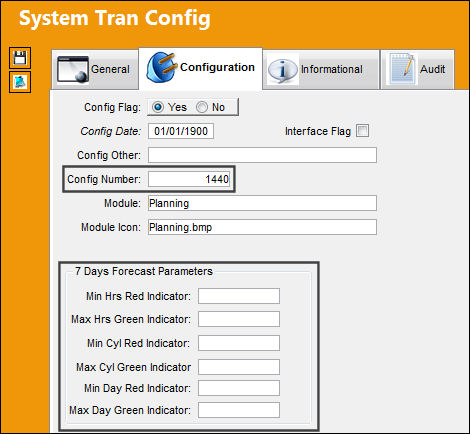Screen dimensions: 470x434
Task: Open the Audit tab
Action: pyautogui.click(x=418, y=69)
